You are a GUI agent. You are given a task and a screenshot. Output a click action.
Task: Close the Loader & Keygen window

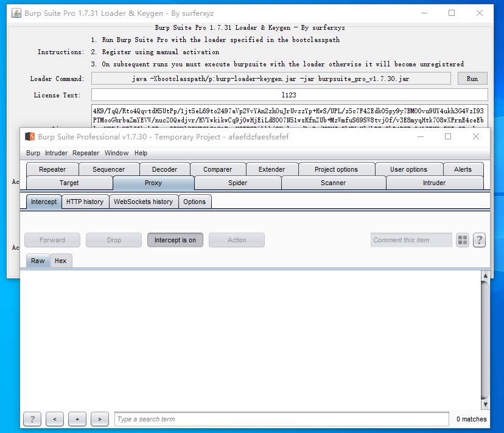(480, 13)
